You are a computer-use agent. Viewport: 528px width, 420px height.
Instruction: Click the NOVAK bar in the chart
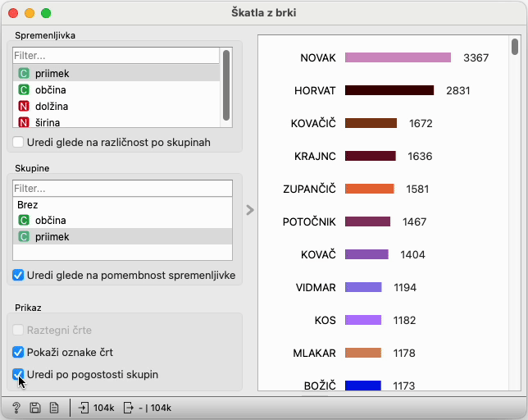398,57
